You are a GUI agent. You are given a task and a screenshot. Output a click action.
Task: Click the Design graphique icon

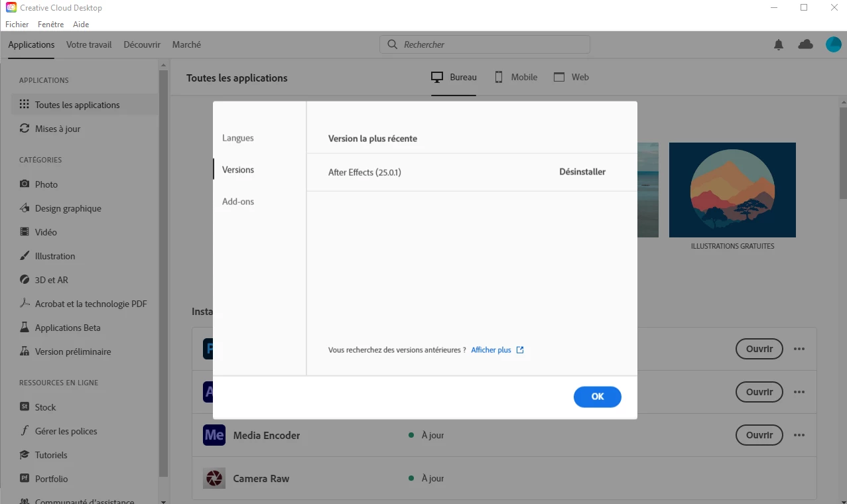25,208
